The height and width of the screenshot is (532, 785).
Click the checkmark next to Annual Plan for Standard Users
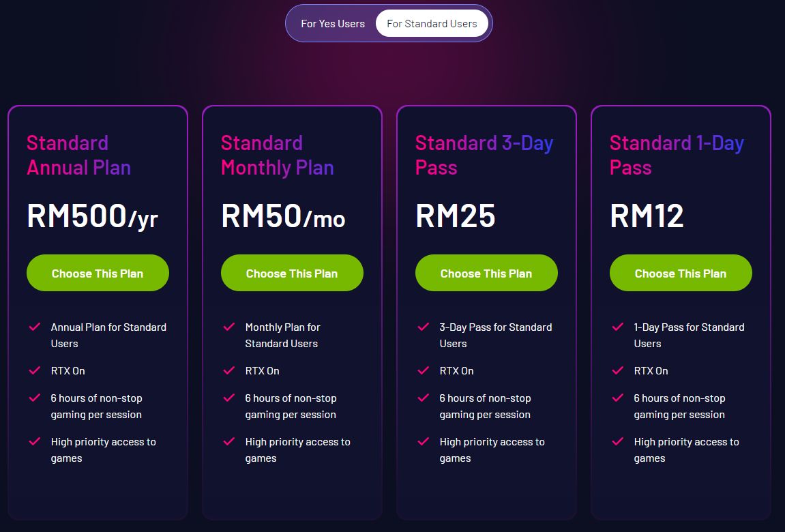coord(35,327)
